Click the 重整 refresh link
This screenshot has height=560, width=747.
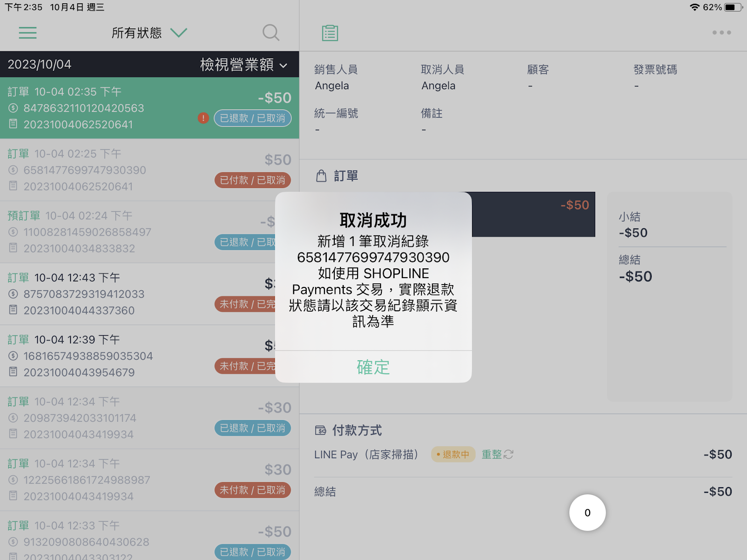point(492,454)
